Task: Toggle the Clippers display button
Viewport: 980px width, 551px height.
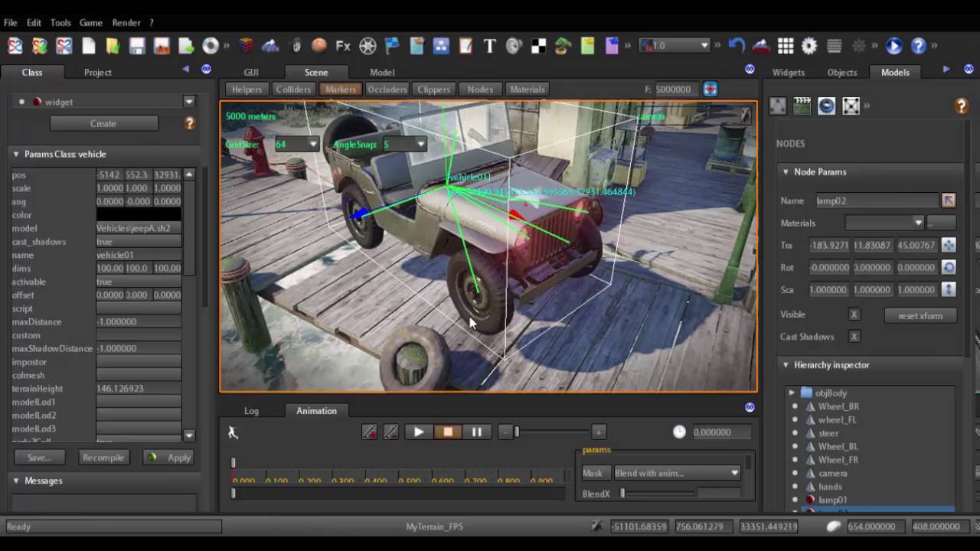Action: (434, 89)
